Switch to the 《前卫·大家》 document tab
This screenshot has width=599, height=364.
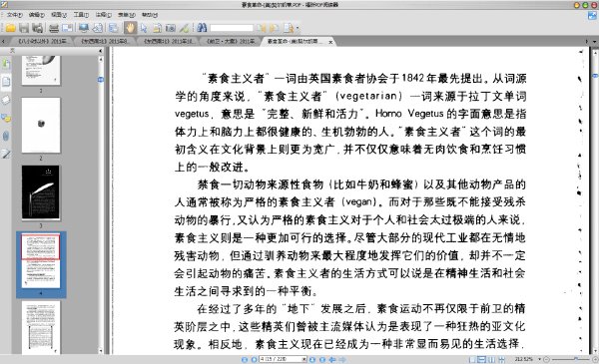(231, 41)
